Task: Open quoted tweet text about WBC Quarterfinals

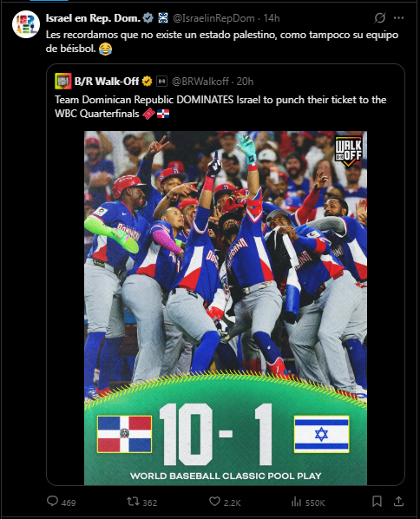Action: coord(220,107)
